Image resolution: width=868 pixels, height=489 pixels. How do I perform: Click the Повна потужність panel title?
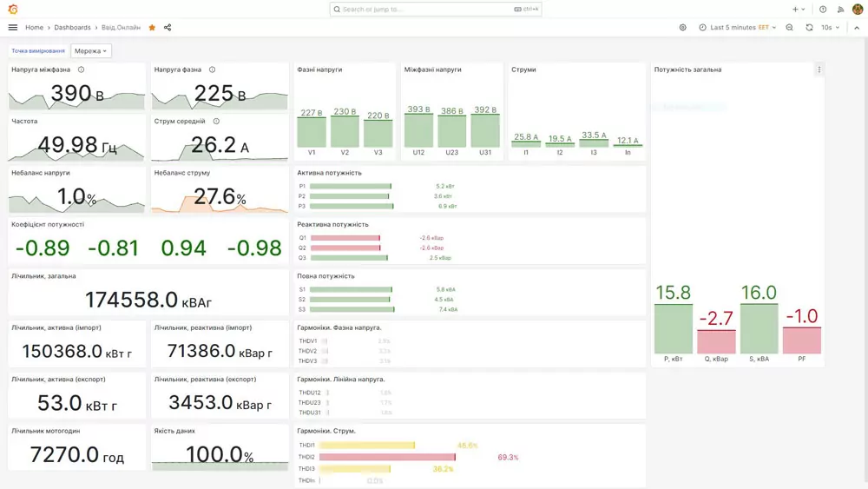point(325,276)
